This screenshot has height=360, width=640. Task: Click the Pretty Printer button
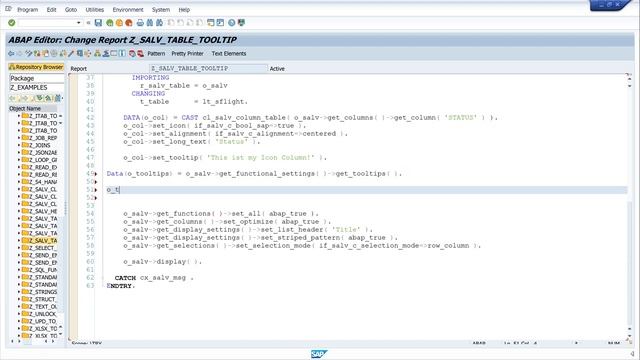click(x=187, y=53)
